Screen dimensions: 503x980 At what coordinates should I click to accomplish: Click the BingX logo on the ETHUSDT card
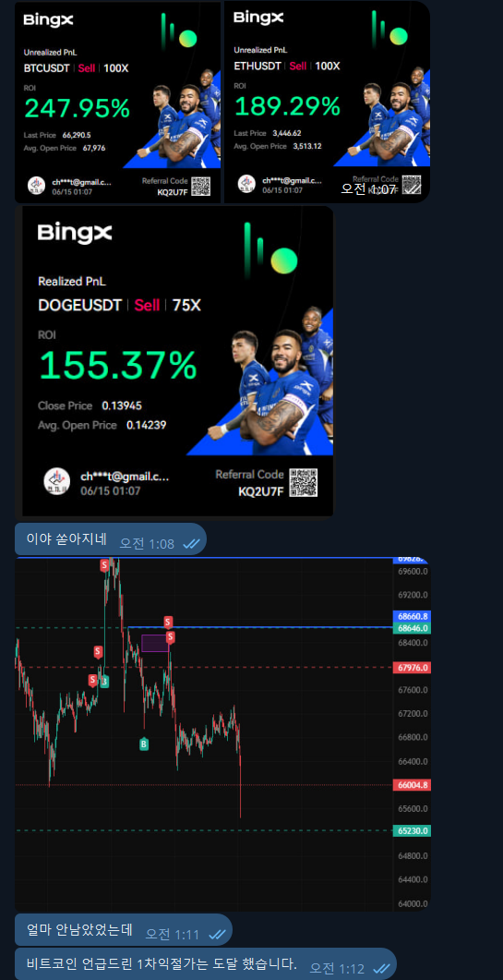click(258, 18)
